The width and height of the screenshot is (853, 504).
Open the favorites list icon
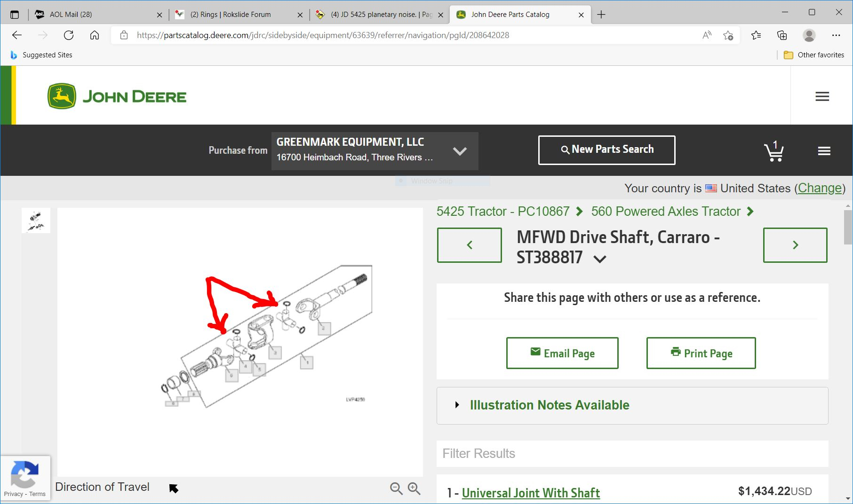coord(756,35)
